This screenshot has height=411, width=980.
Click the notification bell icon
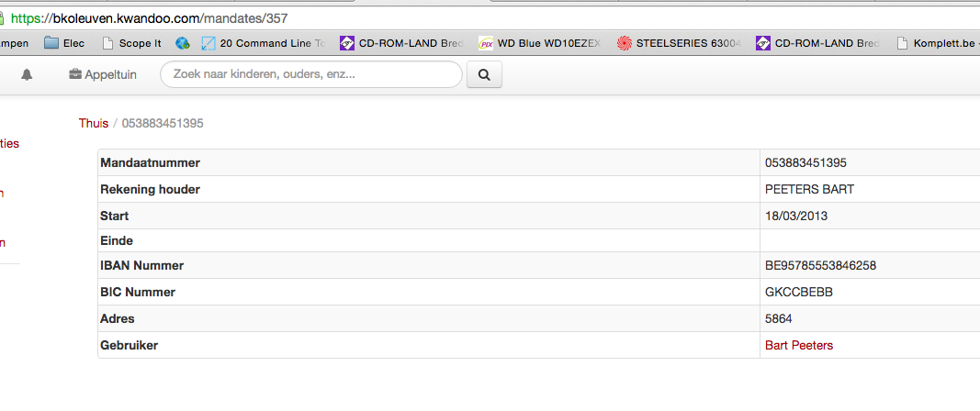tap(27, 75)
